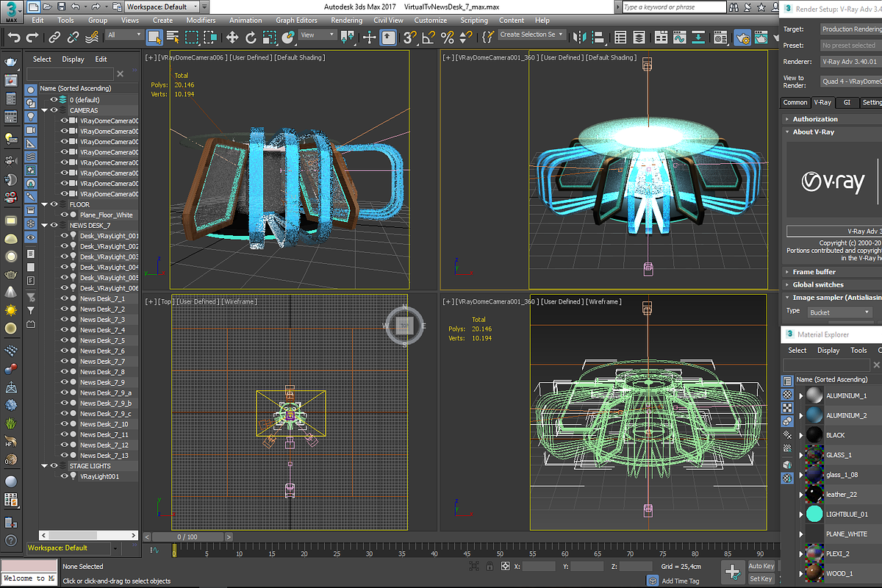The width and height of the screenshot is (882, 588).
Task: Activate the Select and Scale tool
Action: pyautogui.click(x=269, y=37)
